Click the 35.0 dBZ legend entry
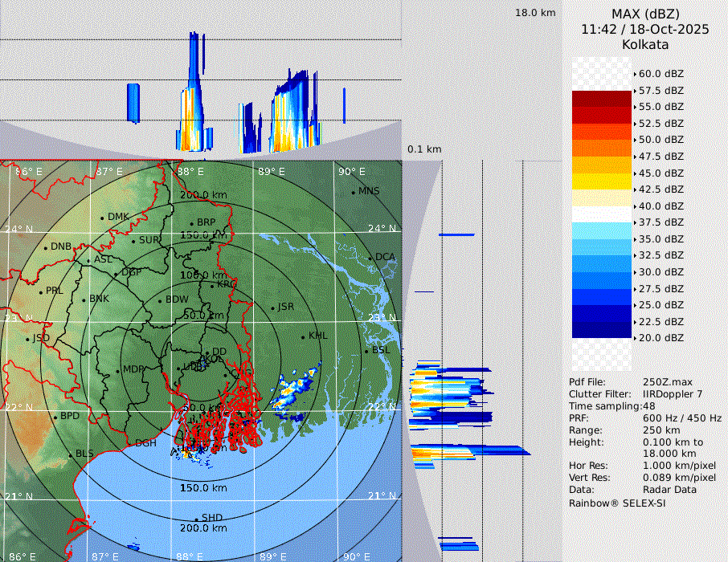This screenshot has width=728, height=562. (661, 238)
